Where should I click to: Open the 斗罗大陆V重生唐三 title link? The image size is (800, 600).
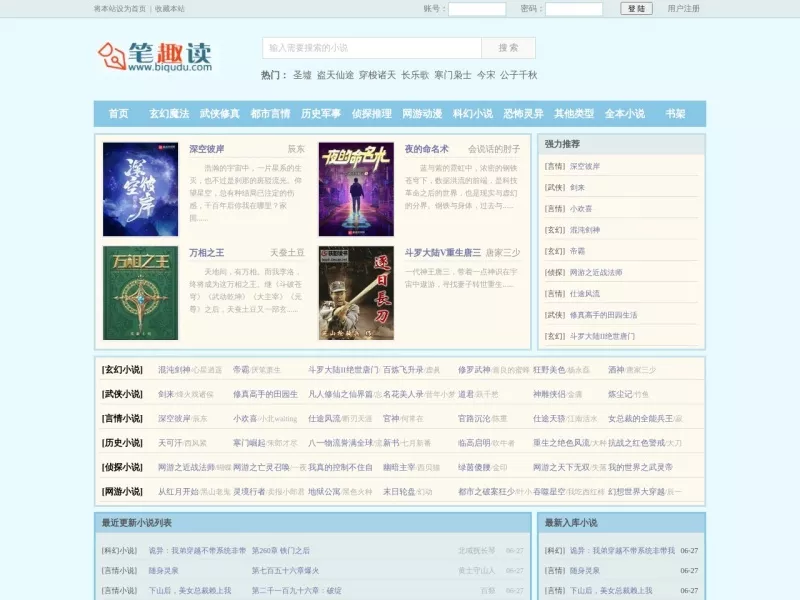click(x=442, y=253)
